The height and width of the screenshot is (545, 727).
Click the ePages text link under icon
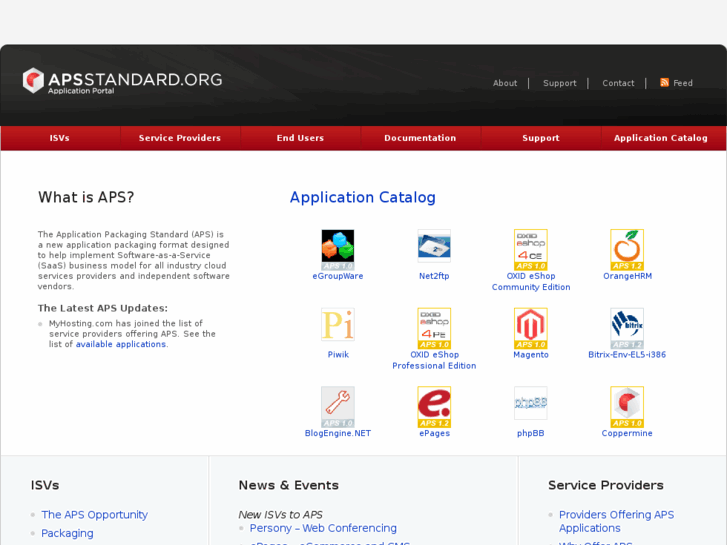point(434,433)
